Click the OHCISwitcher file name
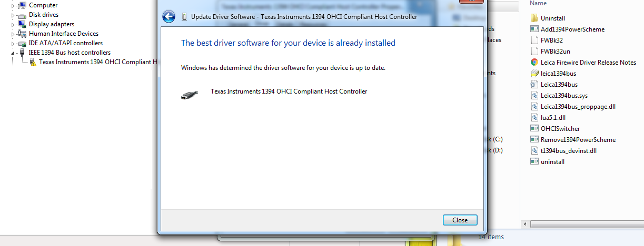 (560, 129)
